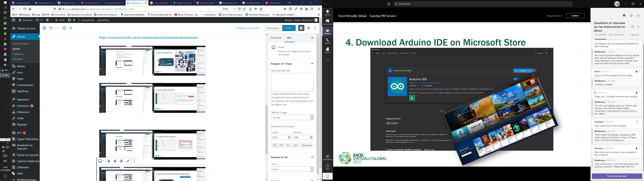Set image size to 50%
644x181 pixels.
(281, 145)
